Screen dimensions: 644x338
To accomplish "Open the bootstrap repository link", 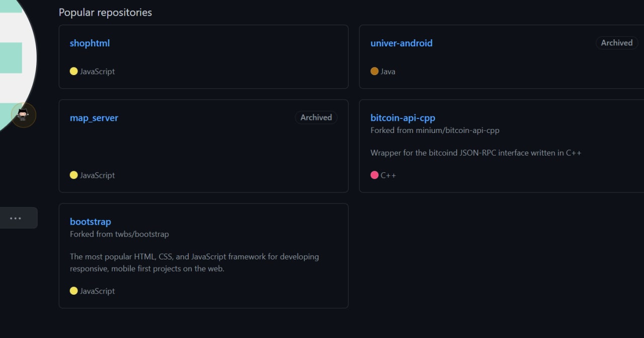I will [x=91, y=222].
